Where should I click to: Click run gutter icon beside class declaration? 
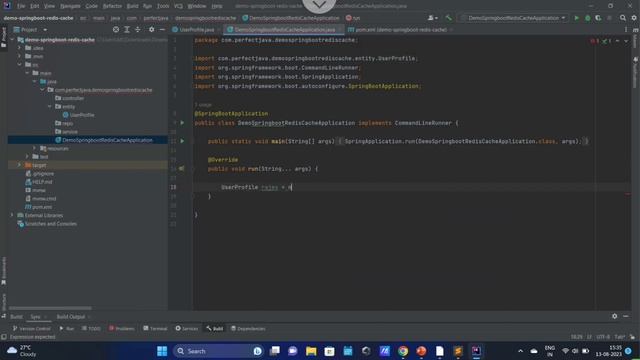coord(182,122)
